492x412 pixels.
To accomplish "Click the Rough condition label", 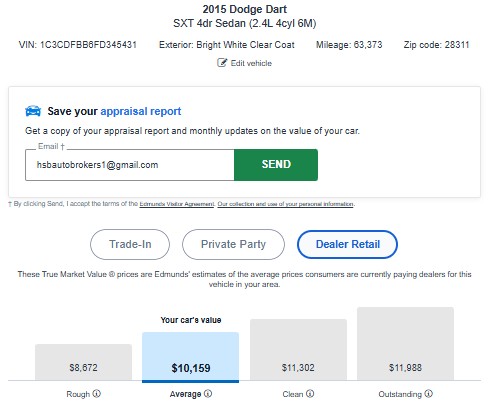I will (x=78, y=394).
